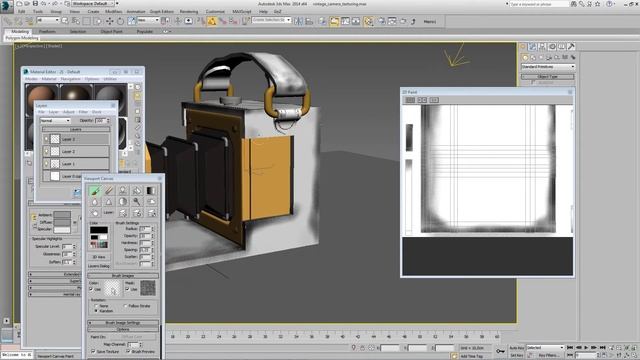
Task: Select the Clone tool in Viewport Canvas
Action: coord(122,190)
